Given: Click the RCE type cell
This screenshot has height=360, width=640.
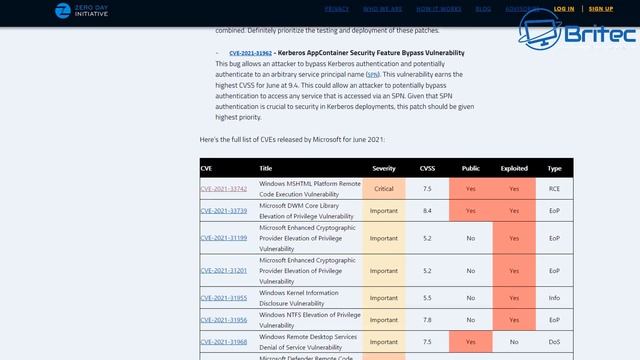Looking at the screenshot, I should point(554,189).
